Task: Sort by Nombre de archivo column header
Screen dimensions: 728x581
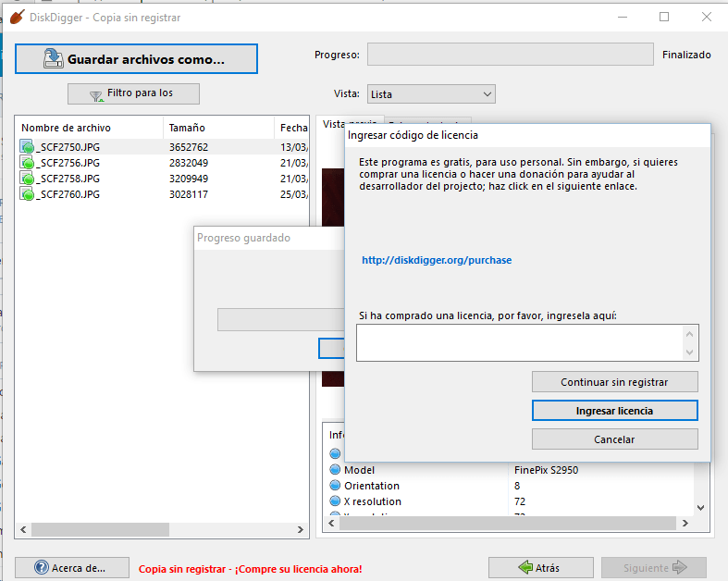Action: [67, 128]
